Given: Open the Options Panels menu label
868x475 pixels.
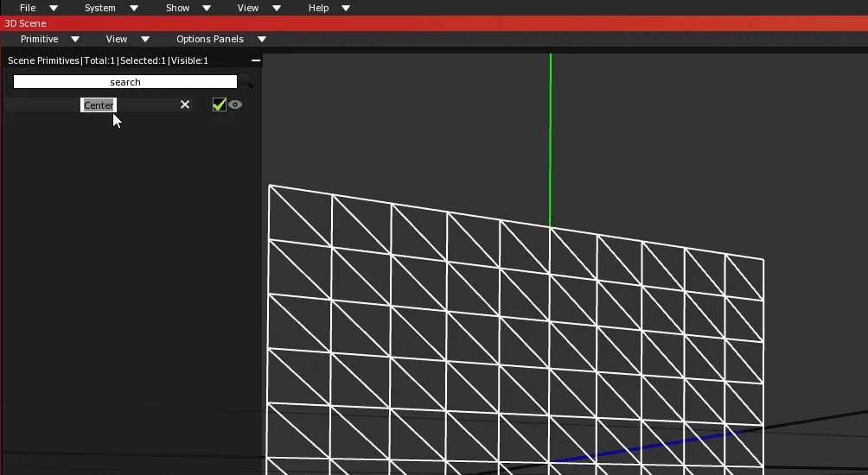Looking at the screenshot, I should [x=210, y=39].
